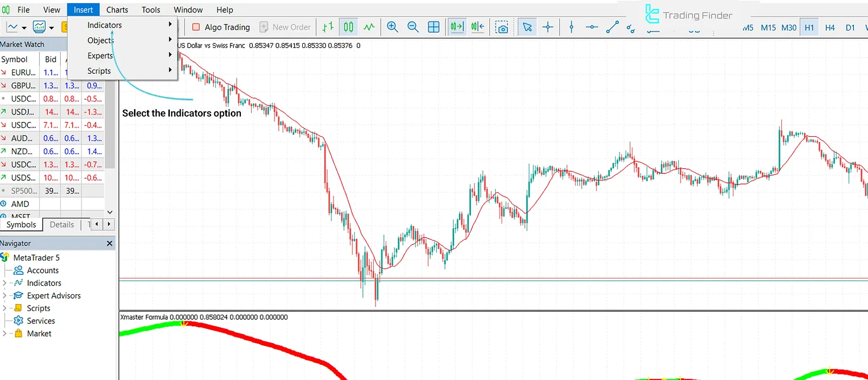Draw a vertical line on the chart
Image resolution: width=868 pixels, height=380 pixels.
pos(571,27)
